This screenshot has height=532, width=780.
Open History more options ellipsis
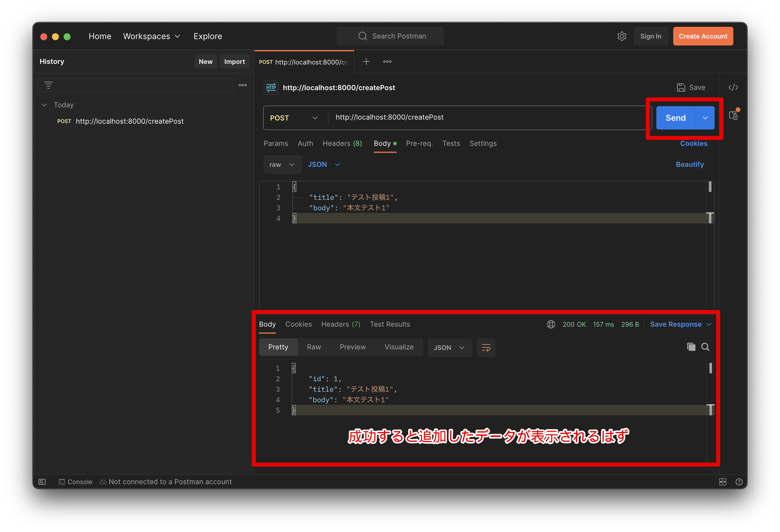tap(243, 85)
